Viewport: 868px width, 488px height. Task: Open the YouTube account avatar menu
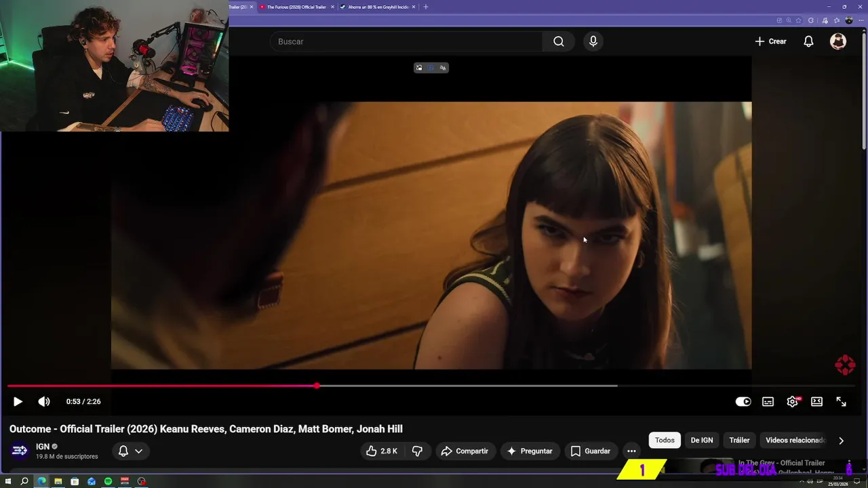838,41
